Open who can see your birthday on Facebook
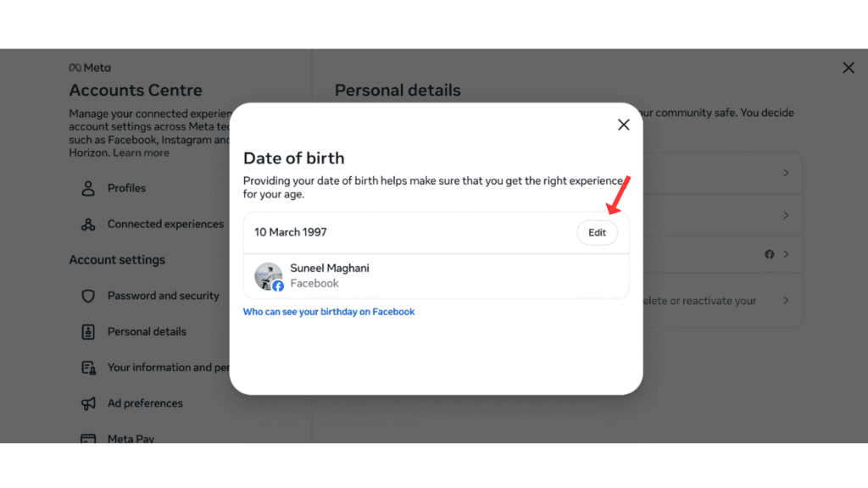The height and width of the screenshot is (488, 868). click(329, 311)
